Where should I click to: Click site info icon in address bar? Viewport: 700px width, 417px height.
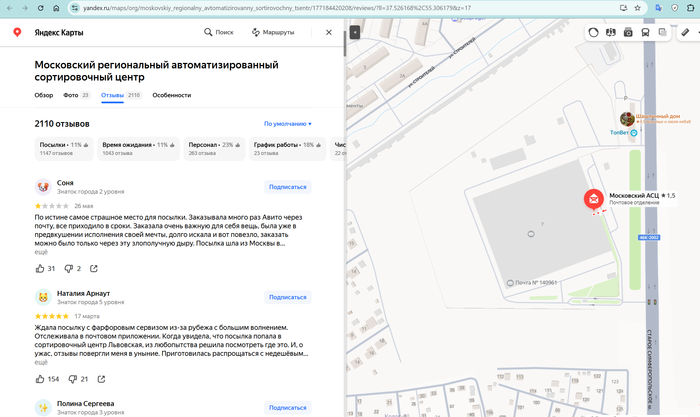75,8
